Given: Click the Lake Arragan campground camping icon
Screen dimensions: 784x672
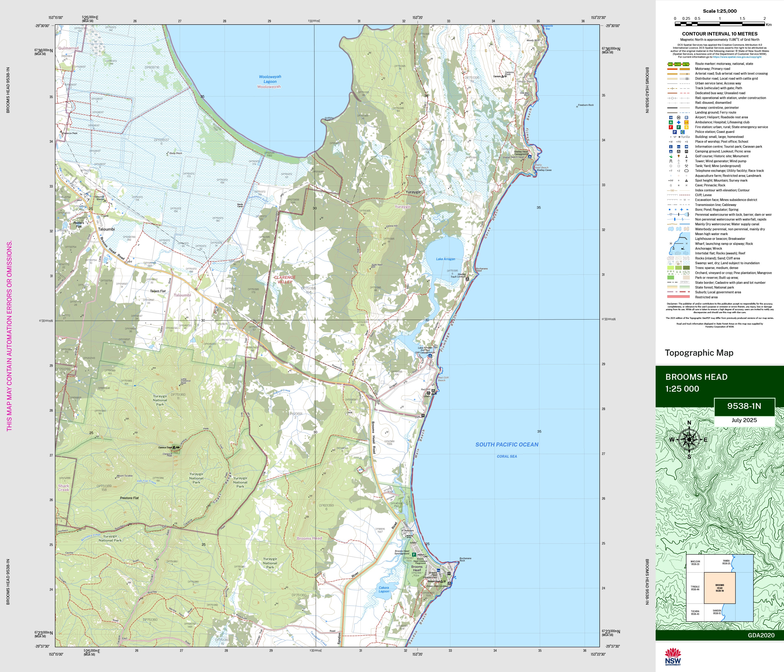Looking at the screenshot, I should [430, 356].
